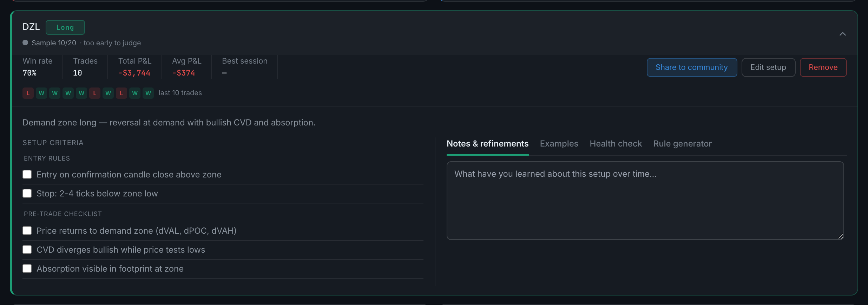The width and height of the screenshot is (868, 305).
Task: Click Share to community button
Action: pyautogui.click(x=692, y=67)
